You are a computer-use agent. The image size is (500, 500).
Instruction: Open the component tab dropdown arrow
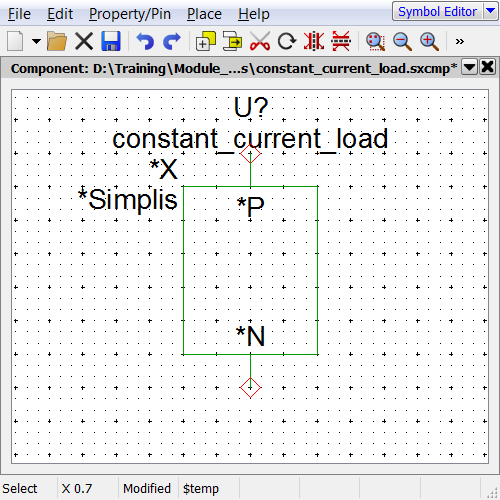(x=469, y=67)
